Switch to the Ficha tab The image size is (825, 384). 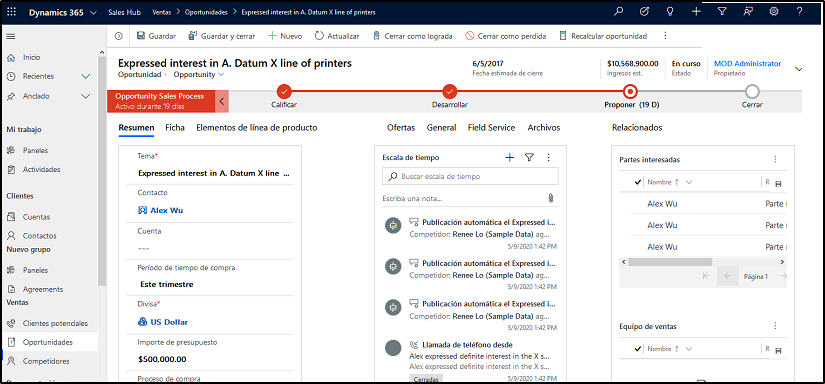tap(175, 128)
